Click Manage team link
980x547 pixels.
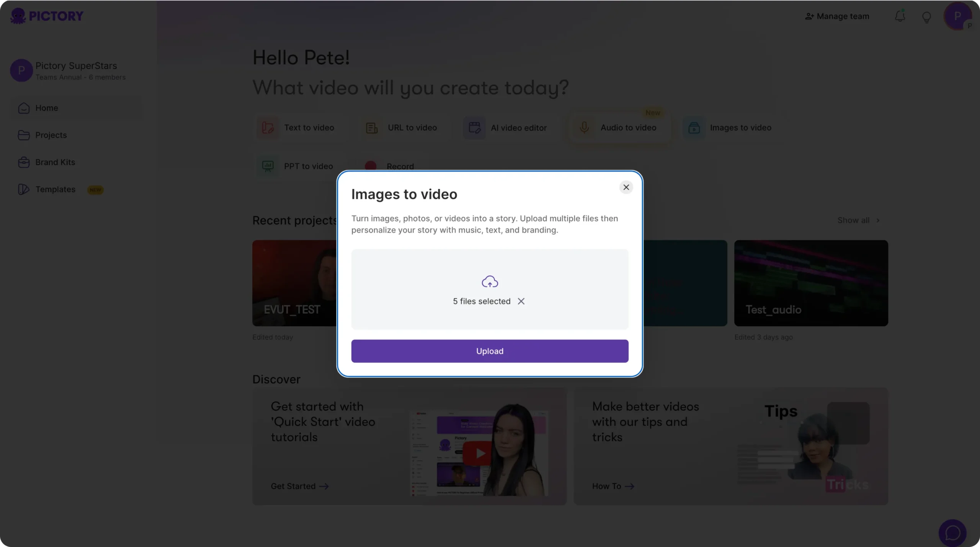pyautogui.click(x=837, y=16)
